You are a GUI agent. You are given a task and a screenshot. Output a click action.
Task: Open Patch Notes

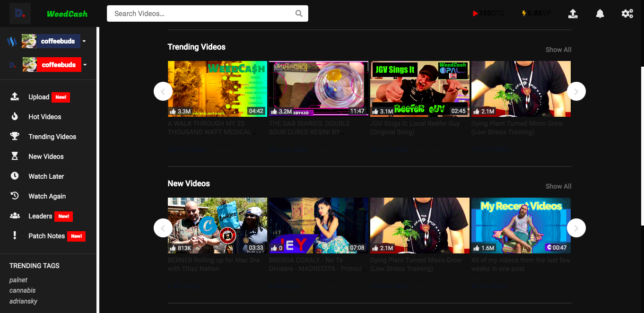click(46, 236)
